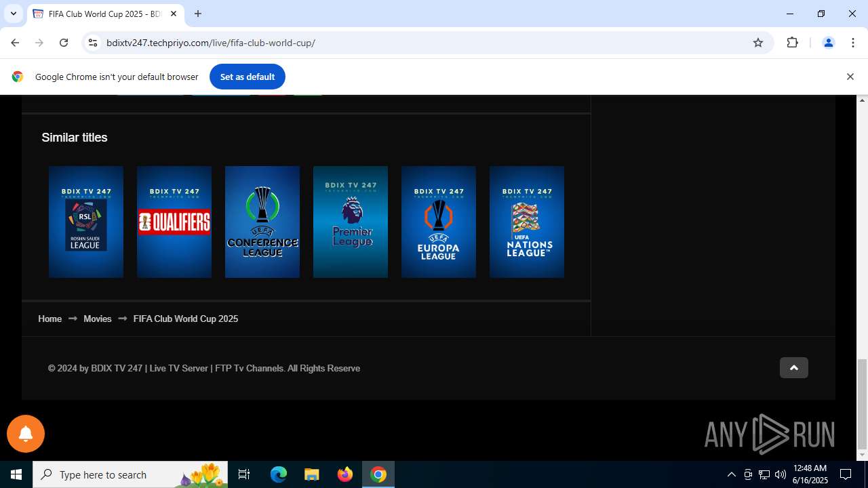View site information icon
868x488 pixels.
coord(93,43)
